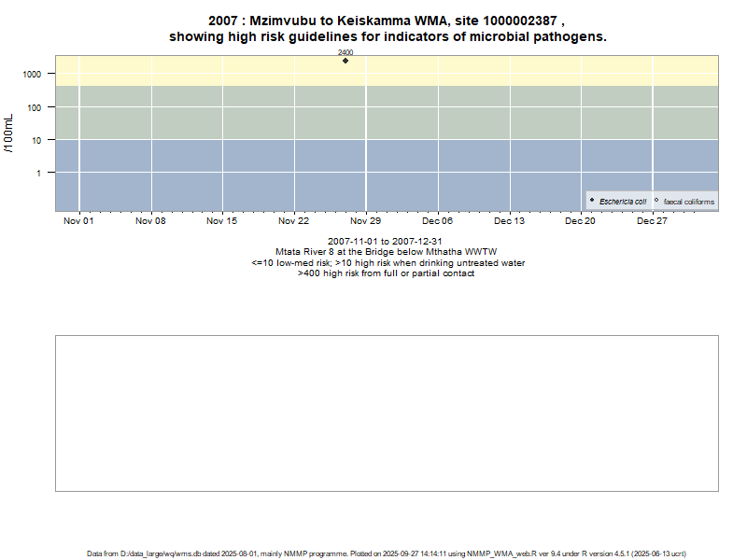Screen dimensions: 747x560
Task: Click the blue data source footer text
Action: (387, 553)
